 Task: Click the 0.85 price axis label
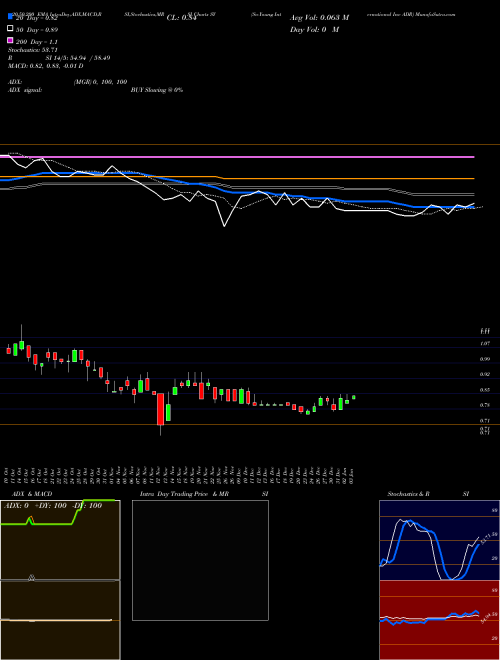coord(485,390)
